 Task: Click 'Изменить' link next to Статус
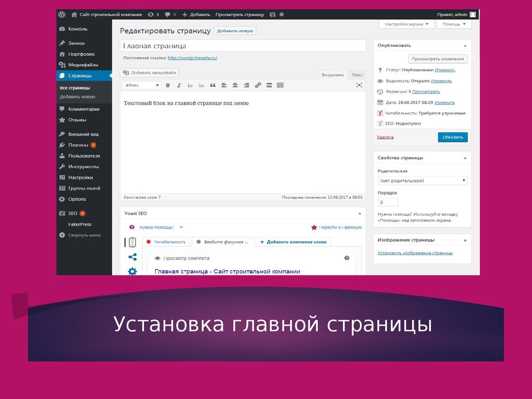click(445, 70)
